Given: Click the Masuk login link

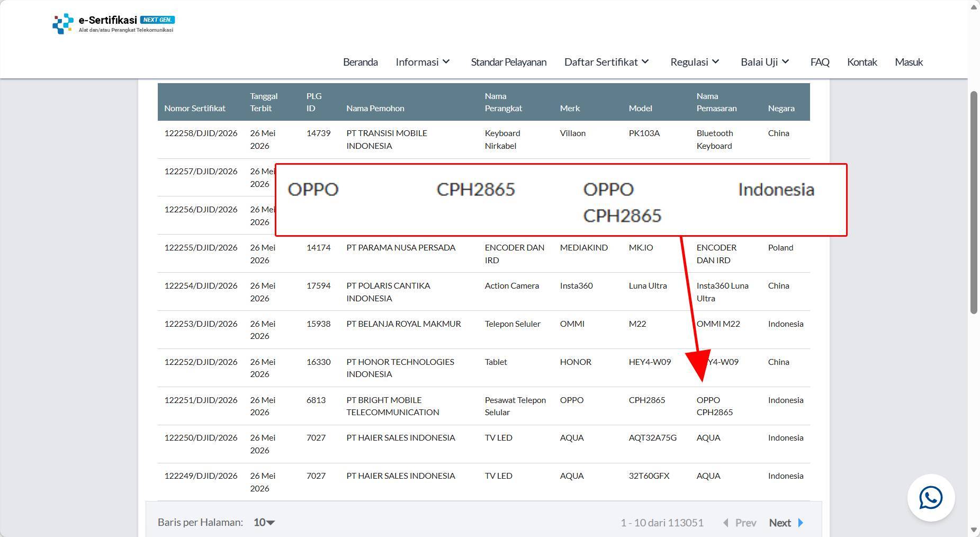Looking at the screenshot, I should coord(909,62).
